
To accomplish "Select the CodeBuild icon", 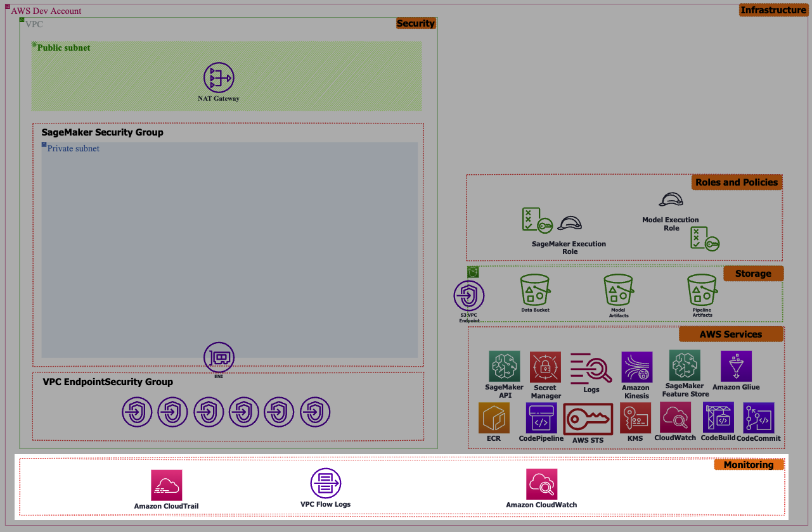I will 718,417.
